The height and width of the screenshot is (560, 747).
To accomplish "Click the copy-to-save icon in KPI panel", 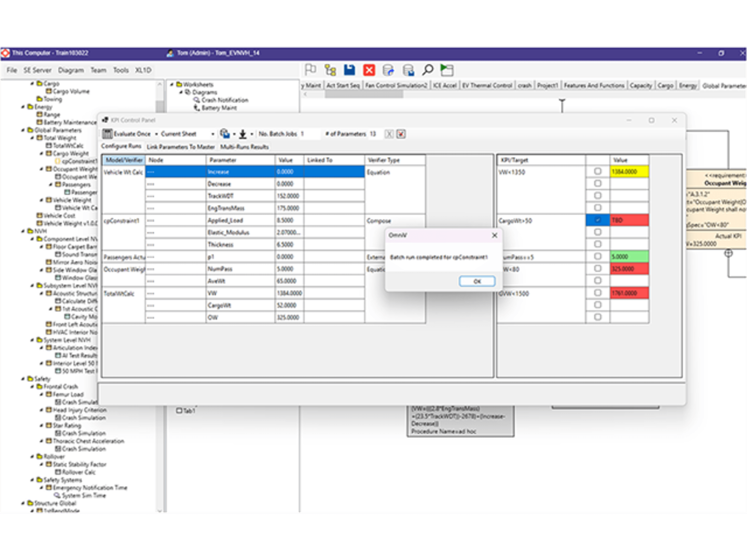I will tap(225, 134).
